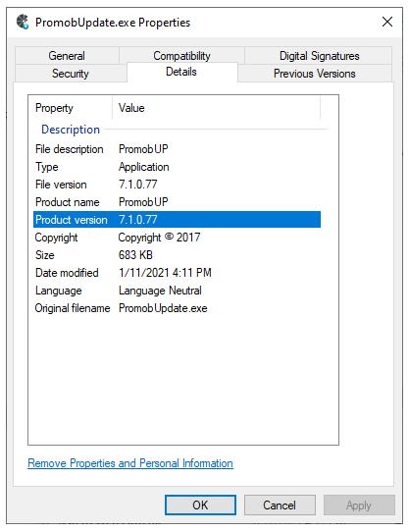
Task: Open the Compatibility tab
Action: pyautogui.click(x=181, y=55)
